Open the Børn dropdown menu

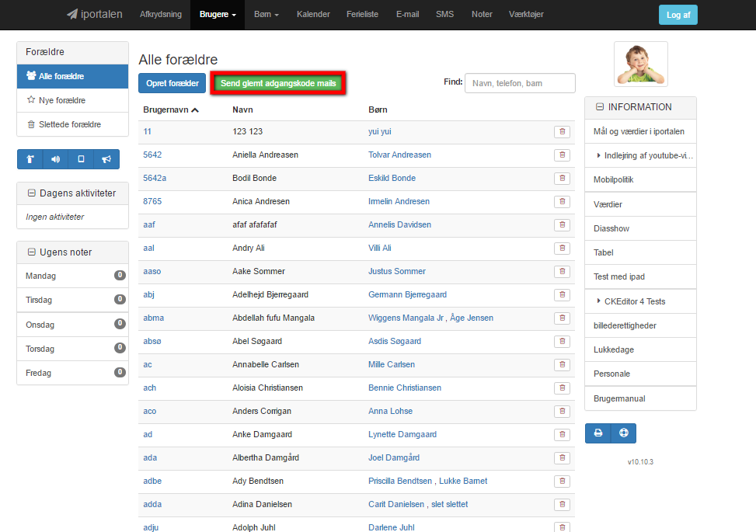[267, 15]
